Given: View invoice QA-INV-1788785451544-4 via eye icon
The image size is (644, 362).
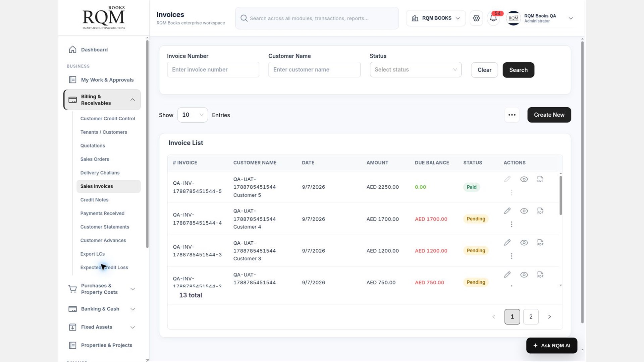Looking at the screenshot, I should pos(524,211).
